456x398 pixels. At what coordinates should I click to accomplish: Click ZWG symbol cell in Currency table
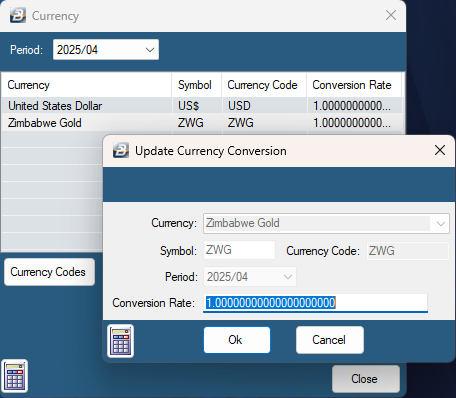(196, 123)
